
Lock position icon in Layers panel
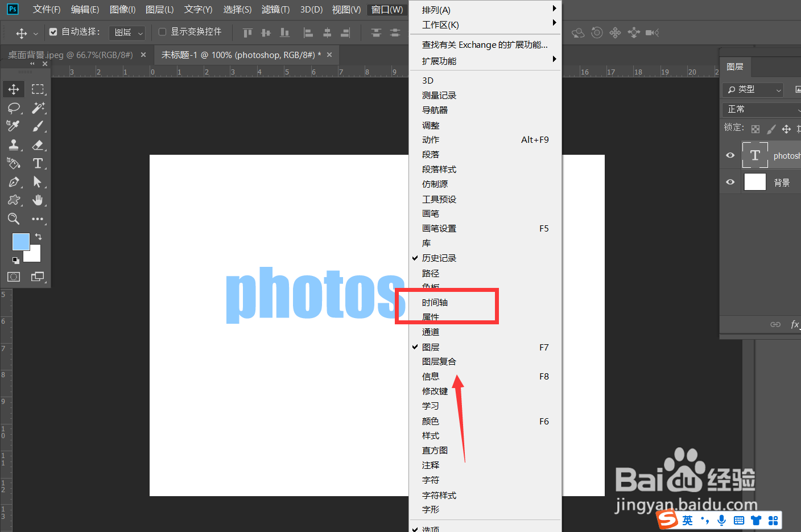click(786, 129)
